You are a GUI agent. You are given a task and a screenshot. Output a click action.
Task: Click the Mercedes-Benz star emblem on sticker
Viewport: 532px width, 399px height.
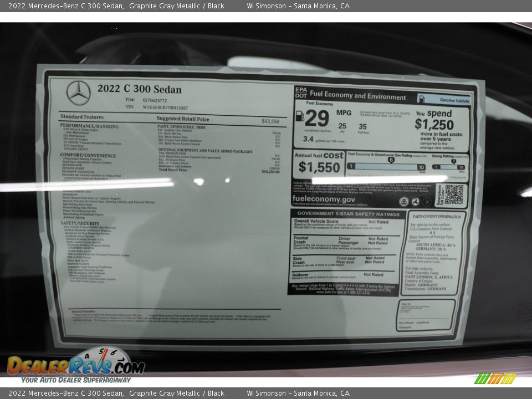coord(78,93)
